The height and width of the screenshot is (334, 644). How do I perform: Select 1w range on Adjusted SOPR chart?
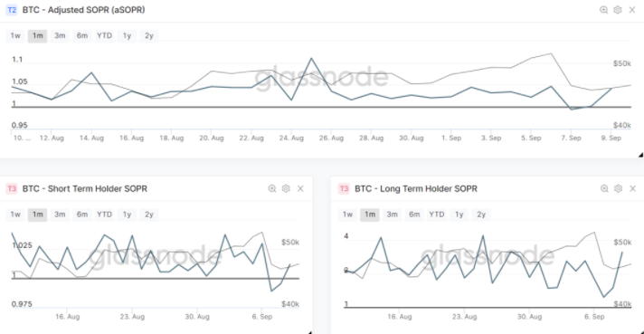click(x=15, y=35)
